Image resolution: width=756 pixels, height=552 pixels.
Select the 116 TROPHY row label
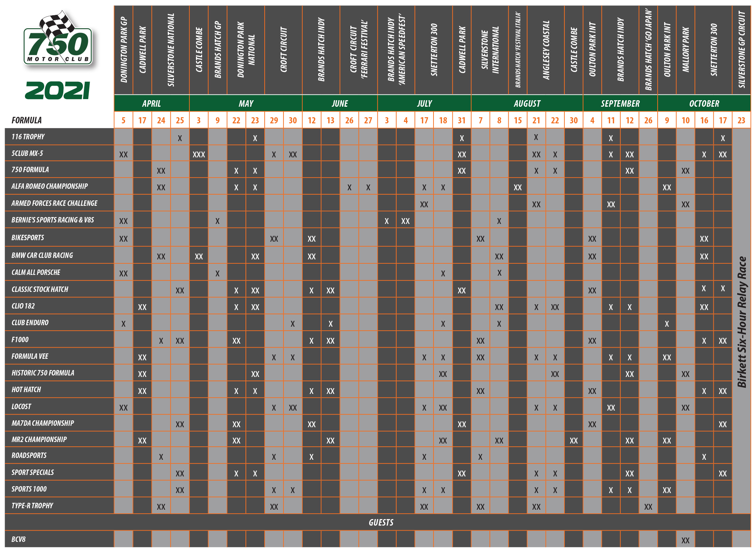coord(28,137)
